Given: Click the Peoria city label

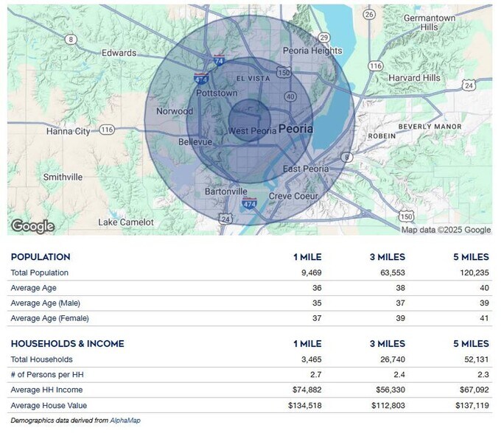Looking at the screenshot, I should point(295,129).
